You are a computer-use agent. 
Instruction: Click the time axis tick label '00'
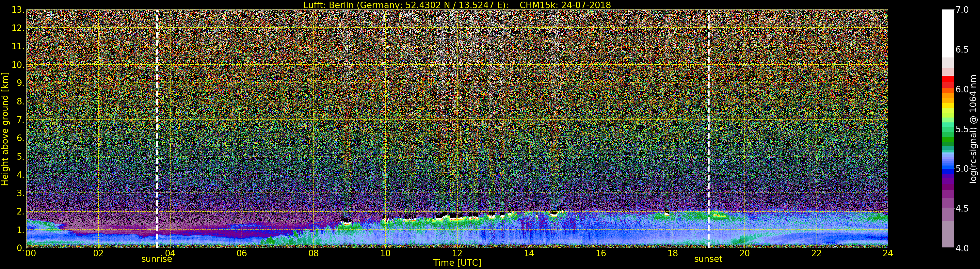point(30,253)
